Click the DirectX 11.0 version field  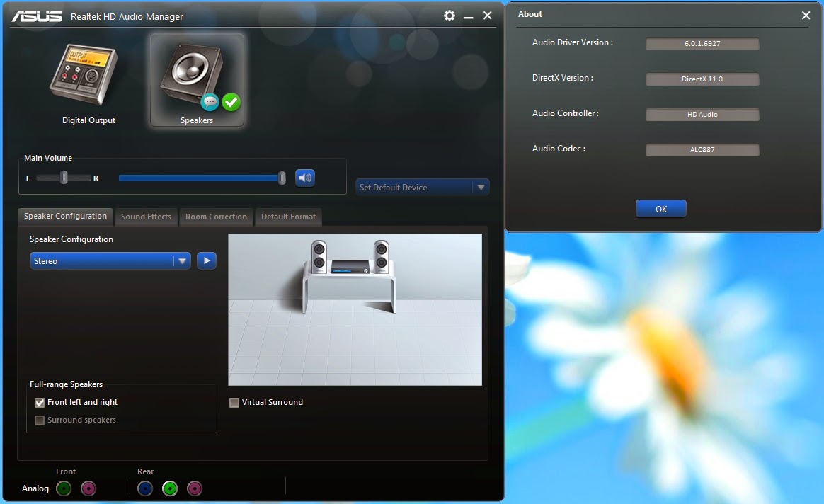(x=702, y=79)
